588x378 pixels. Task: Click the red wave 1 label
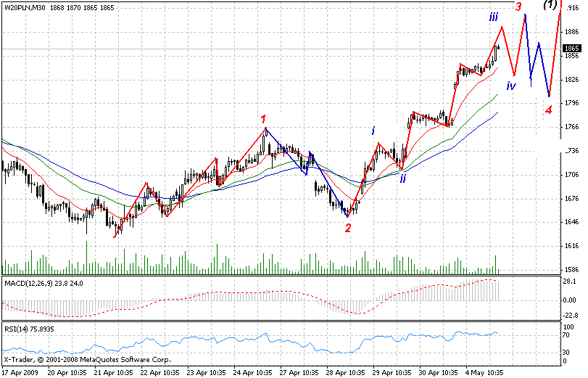(263, 118)
